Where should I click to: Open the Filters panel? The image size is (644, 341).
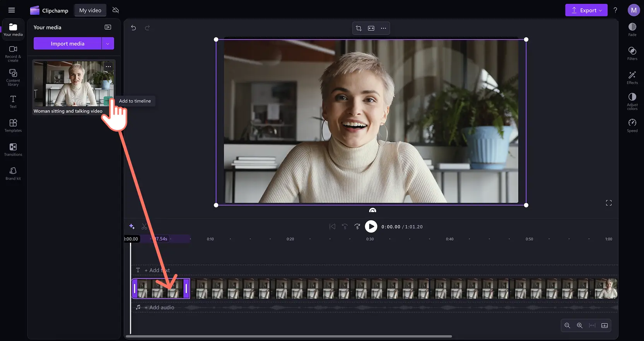[632, 53]
